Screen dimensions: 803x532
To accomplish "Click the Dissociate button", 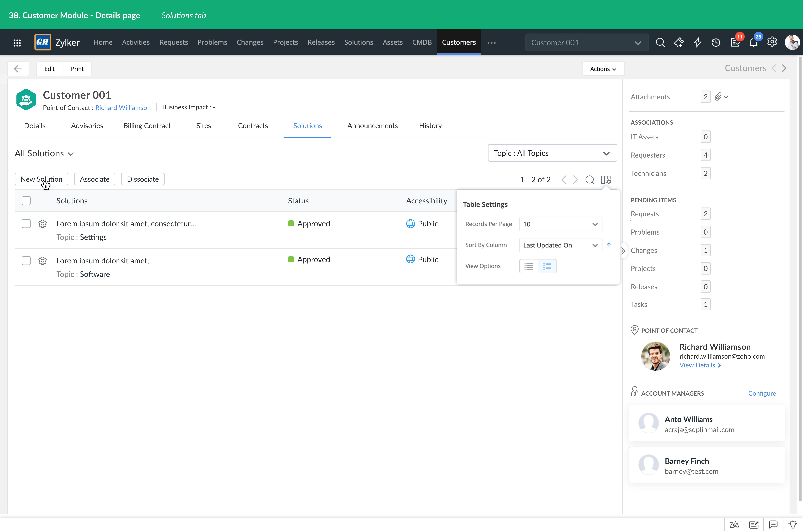I will click(x=143, y=179).
